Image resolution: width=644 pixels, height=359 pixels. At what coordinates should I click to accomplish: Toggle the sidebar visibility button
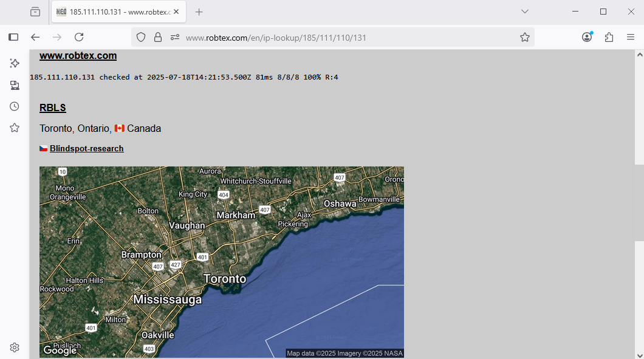[x=13, y=37]
